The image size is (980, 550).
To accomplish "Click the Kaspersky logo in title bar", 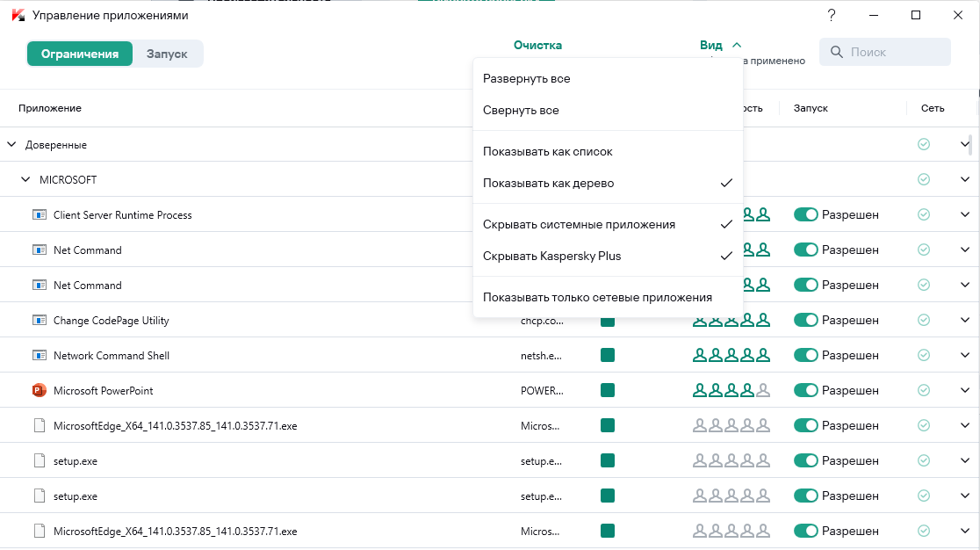I will [18, 16].
